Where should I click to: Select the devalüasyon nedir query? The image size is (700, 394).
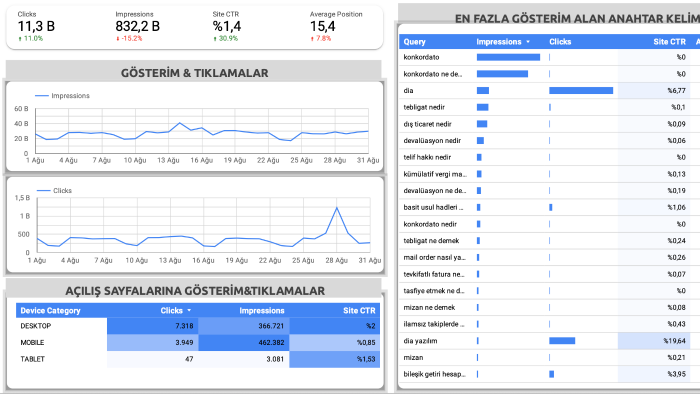(432, 141)
